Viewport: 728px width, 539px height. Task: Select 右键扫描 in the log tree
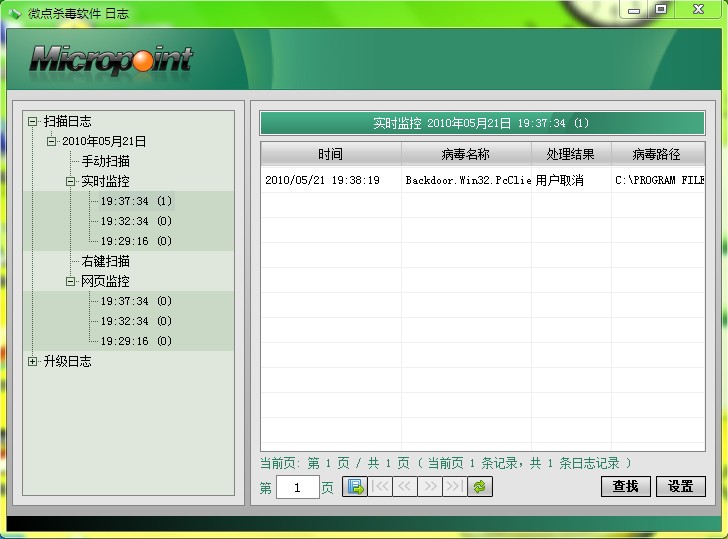(x=105, y=261)
